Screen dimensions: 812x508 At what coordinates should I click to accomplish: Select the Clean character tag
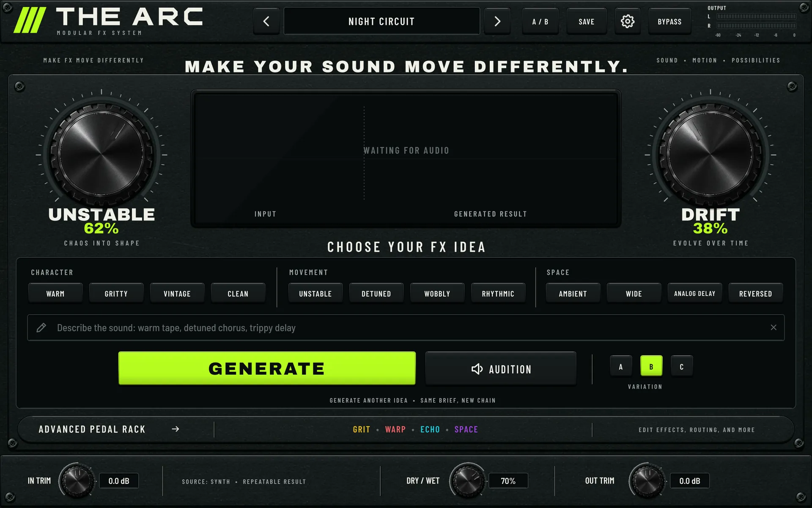coord(238,293)
